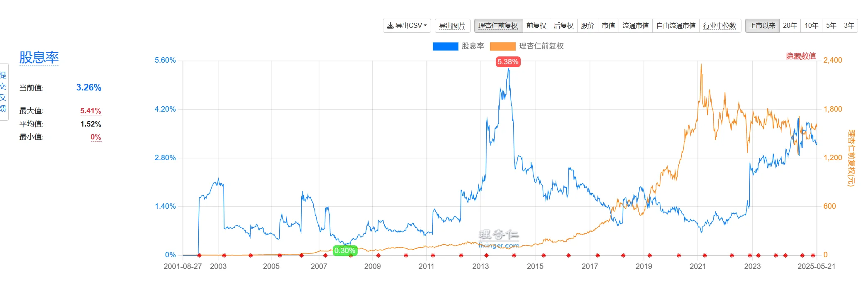Select the 流通市值 option
The width and height of the screenshot is (868, 283).
point(636,26)
